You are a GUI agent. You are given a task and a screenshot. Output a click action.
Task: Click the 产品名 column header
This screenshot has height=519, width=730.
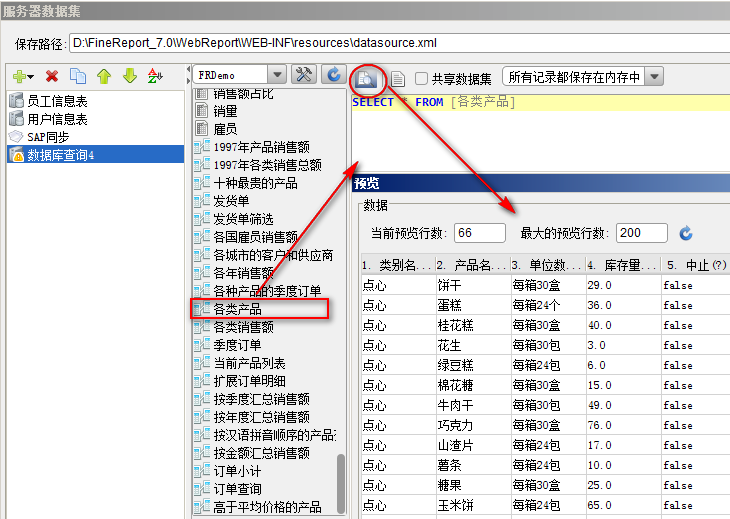pos(473,265)
